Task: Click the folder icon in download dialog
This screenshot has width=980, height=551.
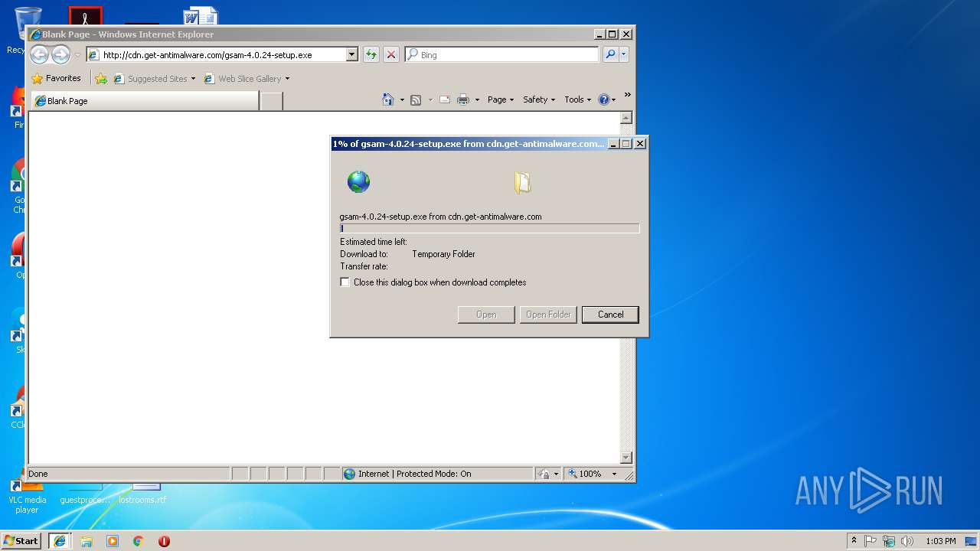Action: pos(522,182)
